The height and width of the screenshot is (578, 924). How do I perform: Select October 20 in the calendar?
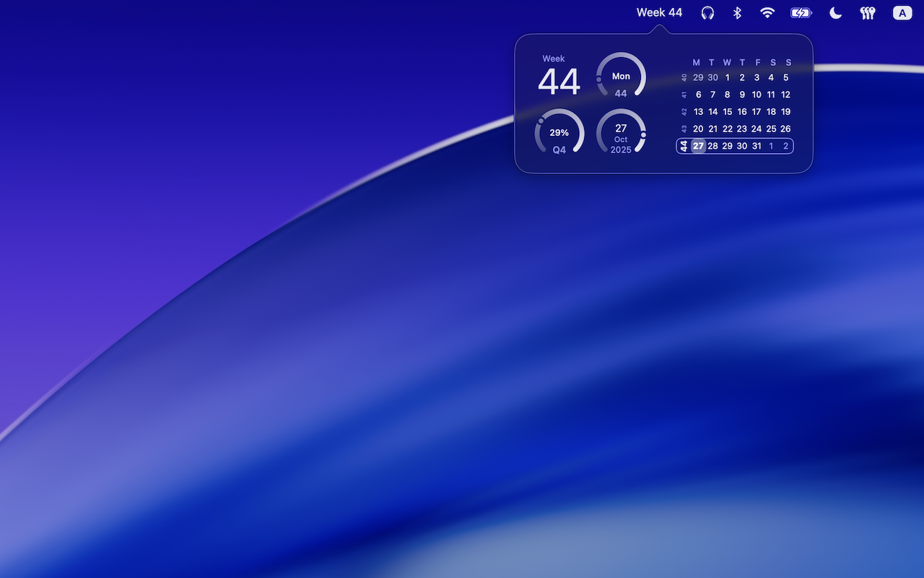click(x=698, y=129)
